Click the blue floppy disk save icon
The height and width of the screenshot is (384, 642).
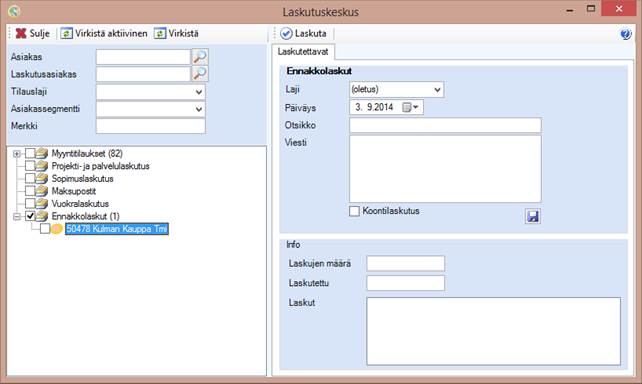click(533, 216)
